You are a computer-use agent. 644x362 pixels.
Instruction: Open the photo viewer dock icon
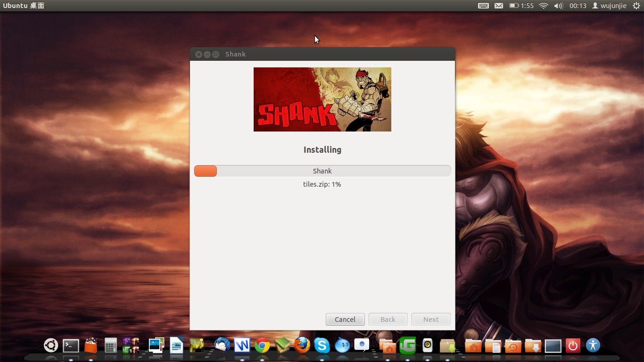(156, 346)
